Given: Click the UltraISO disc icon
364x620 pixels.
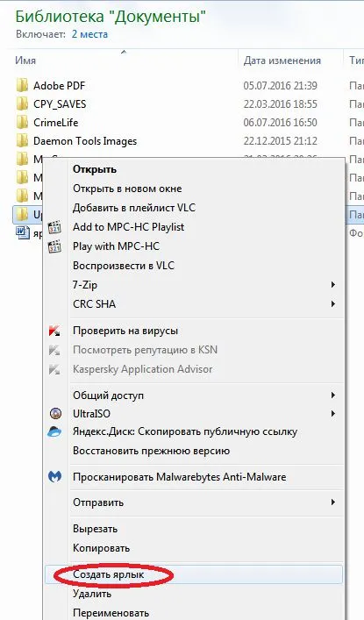Looking at the screenshot, I should pos(55,414).
